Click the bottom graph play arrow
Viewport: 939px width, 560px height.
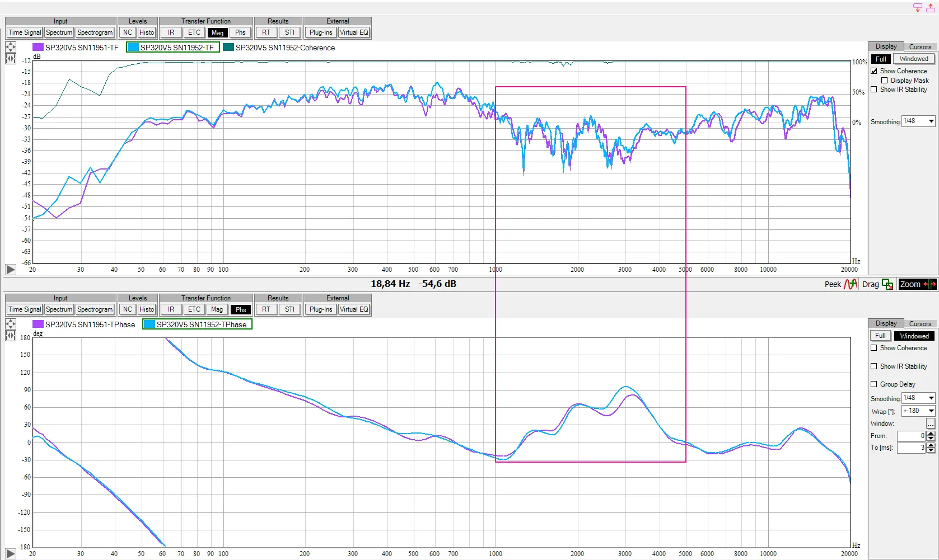(11, 554)
